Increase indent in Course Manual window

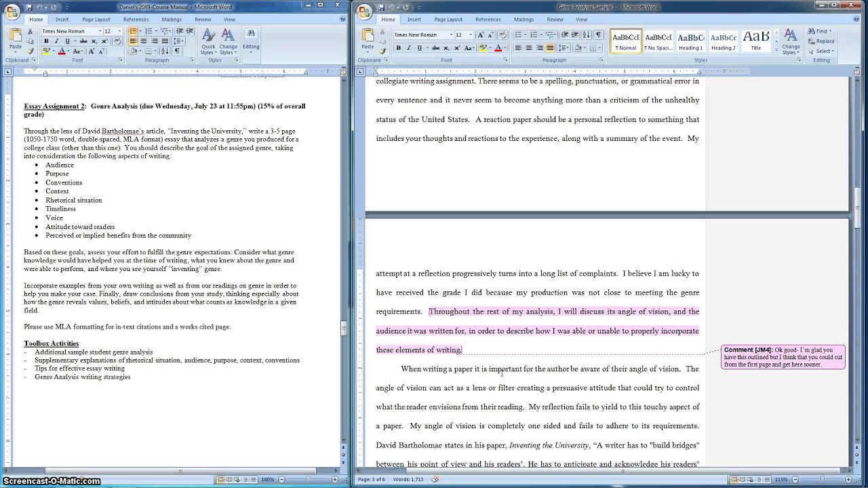pyautogui.click(x=189, y=31)
